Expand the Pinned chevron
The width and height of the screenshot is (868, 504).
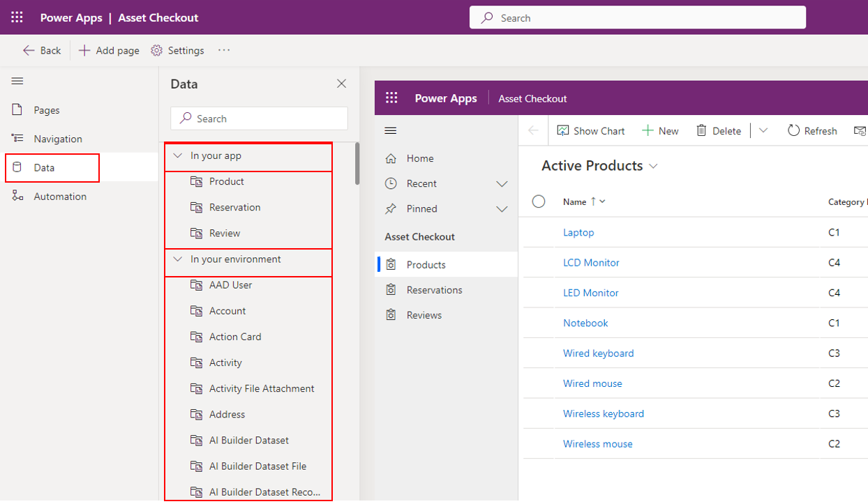(502, 209)
